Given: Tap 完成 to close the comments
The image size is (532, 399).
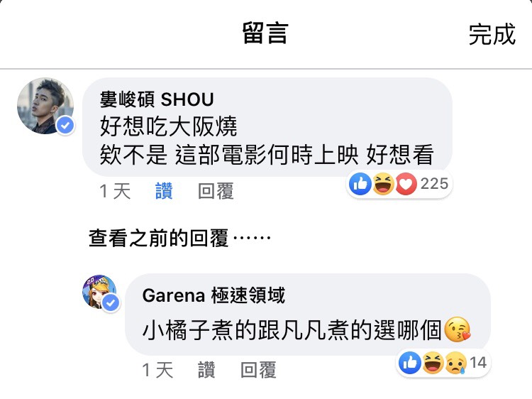Looking at the screenshot, I should 492,34.
